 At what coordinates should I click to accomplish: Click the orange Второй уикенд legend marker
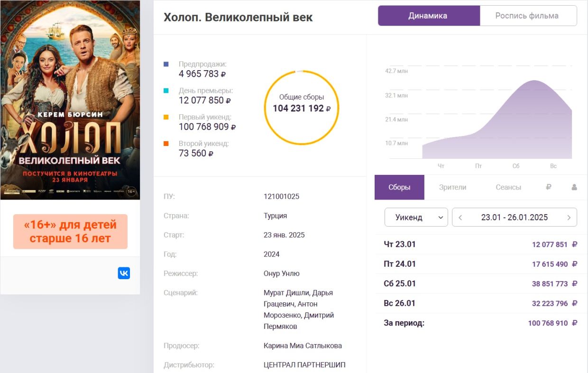coord(166,144)
